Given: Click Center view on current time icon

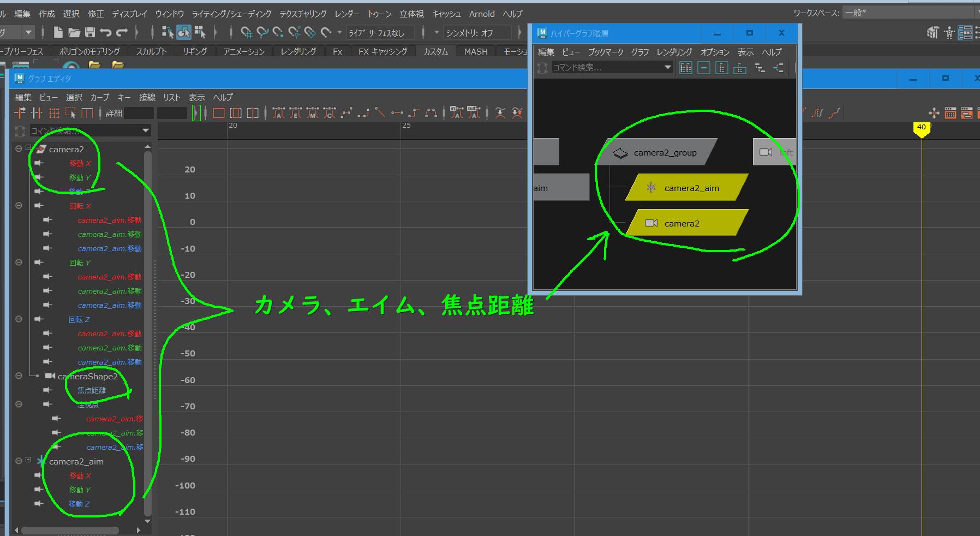Looking at the screenshot, I should (x=253, y=113).
